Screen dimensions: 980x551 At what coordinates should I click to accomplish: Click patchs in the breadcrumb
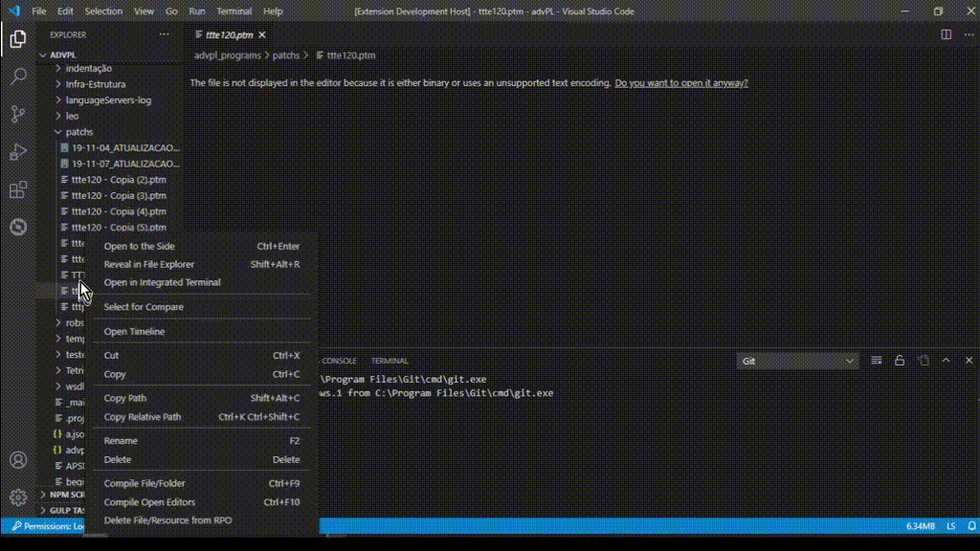click(285, 55)
